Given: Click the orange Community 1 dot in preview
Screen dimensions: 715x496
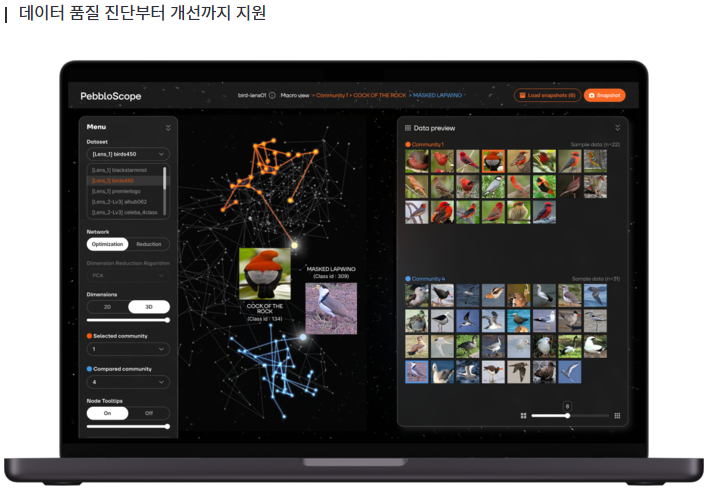Looking at the screenshot, I should 408,145.
